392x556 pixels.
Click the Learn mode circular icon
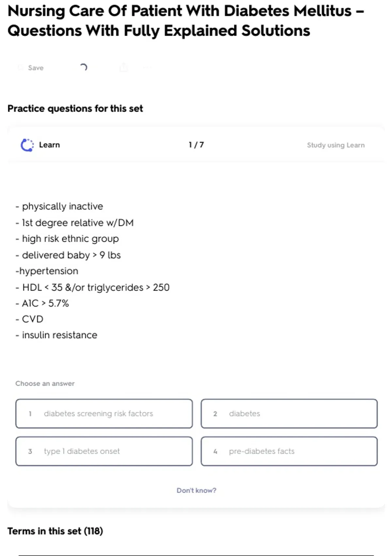pyautogui.click(x=27, y=145)
